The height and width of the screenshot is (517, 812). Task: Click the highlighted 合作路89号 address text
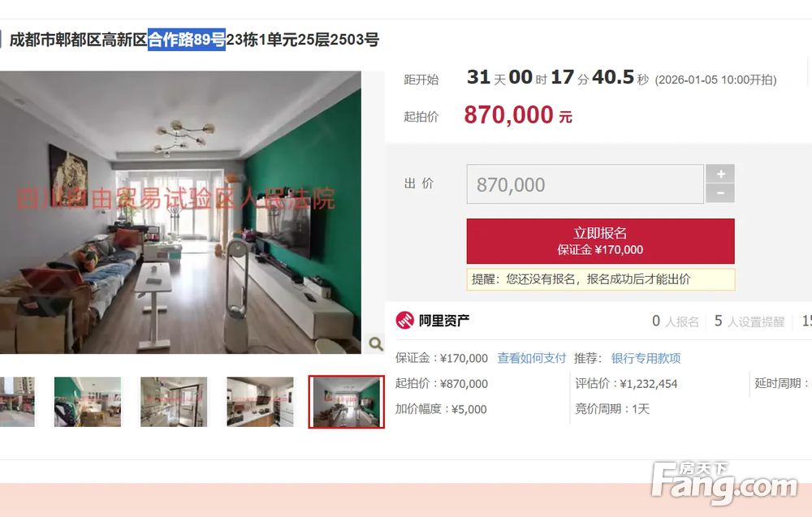point(187,39)
